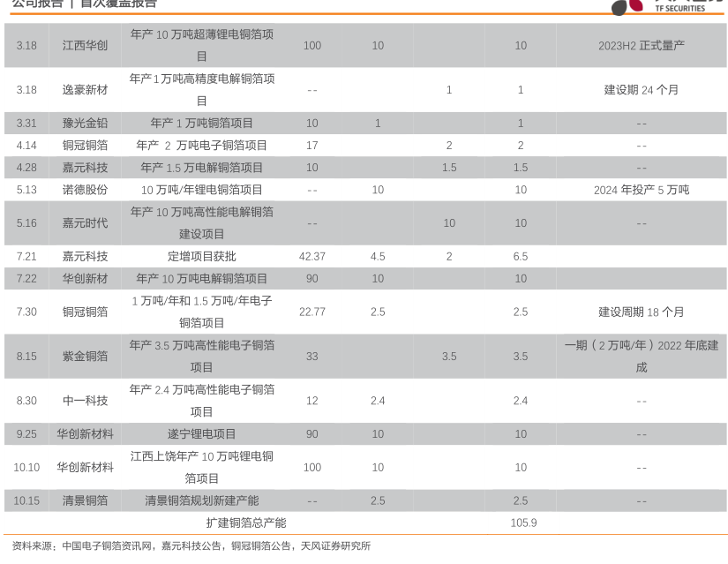Click the 清景铜箔 company cell
Image resolution: width=728 pixels, height=564 pixels.
point(85,500)
